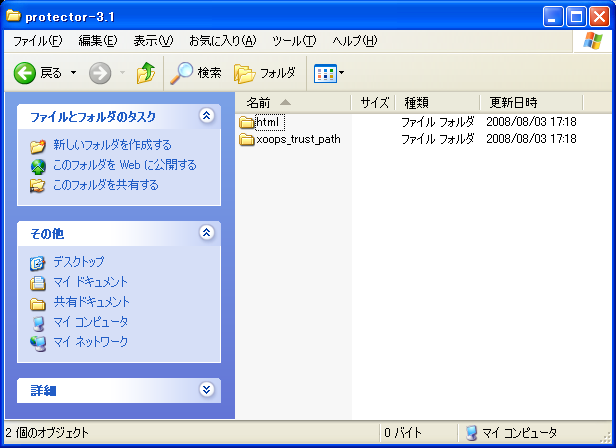The image size is (616, 448).
Task: Click the 0 バイト status text
Action: [403, 433]
